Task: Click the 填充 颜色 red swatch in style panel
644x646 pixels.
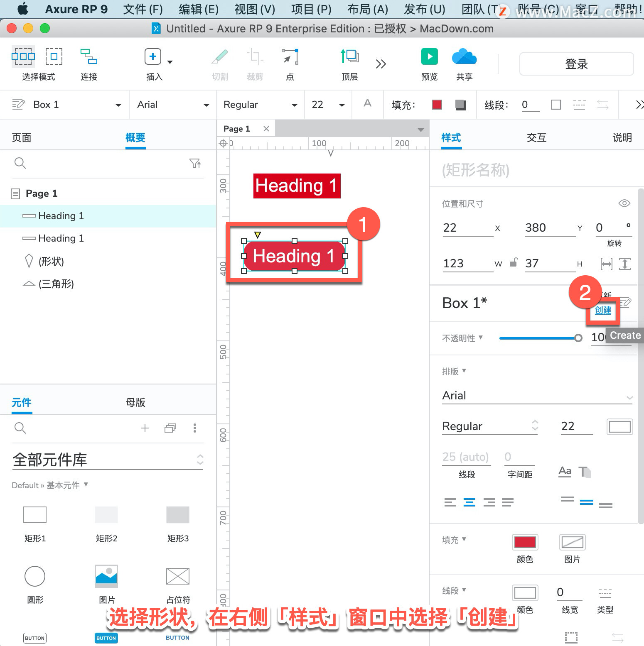Action: pyautogui.click(x=525, y=542)
